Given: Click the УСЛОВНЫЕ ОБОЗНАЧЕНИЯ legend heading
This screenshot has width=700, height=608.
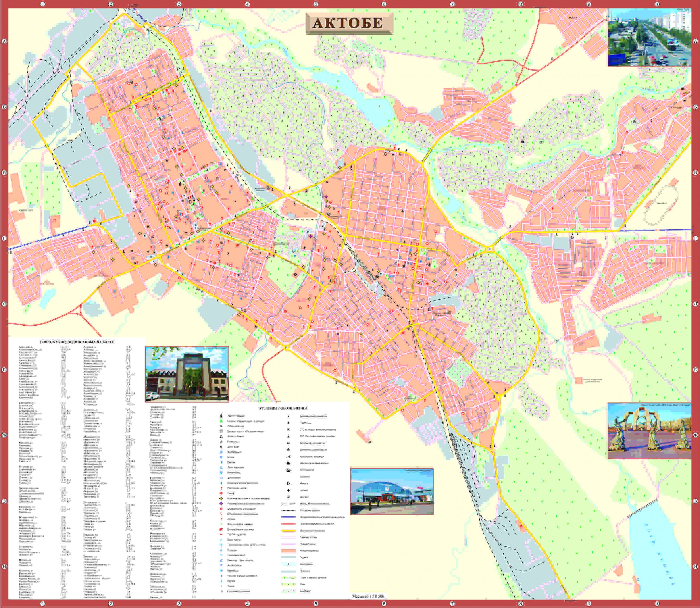Looking at the screenshot, I should tap(283, 408).
